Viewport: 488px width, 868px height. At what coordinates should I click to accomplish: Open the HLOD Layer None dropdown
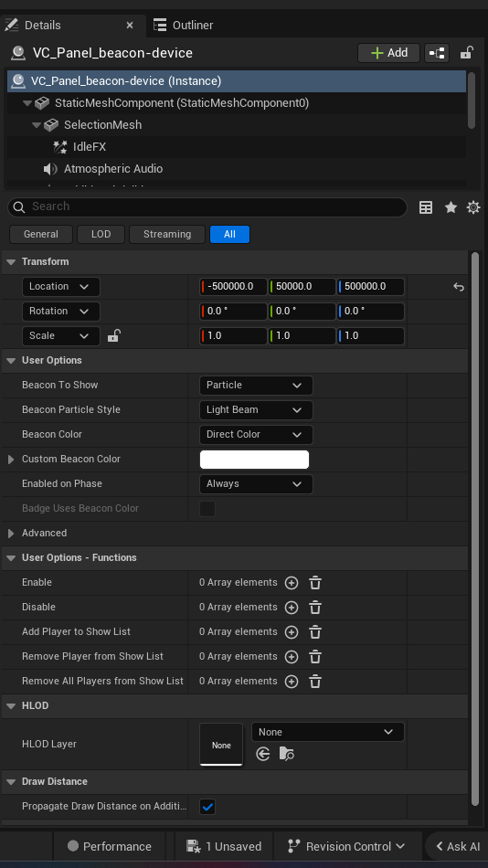[328, 732]
